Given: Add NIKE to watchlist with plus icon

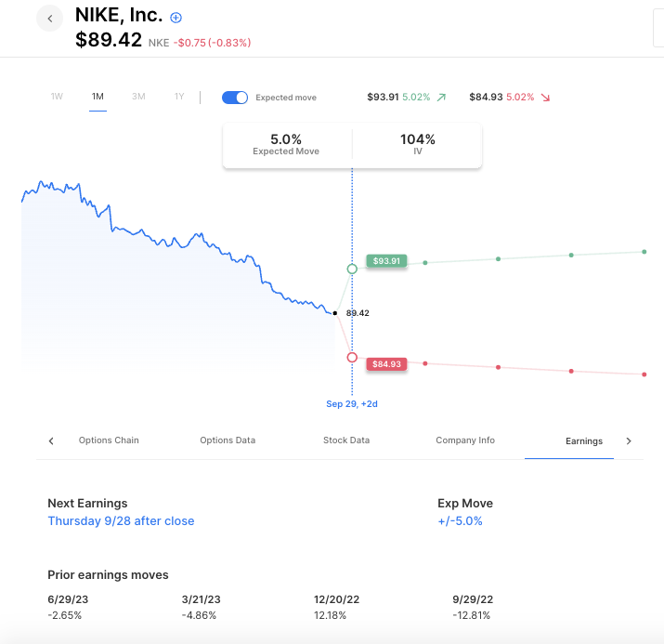Looking at the screenshot, I should coord(176,17).
